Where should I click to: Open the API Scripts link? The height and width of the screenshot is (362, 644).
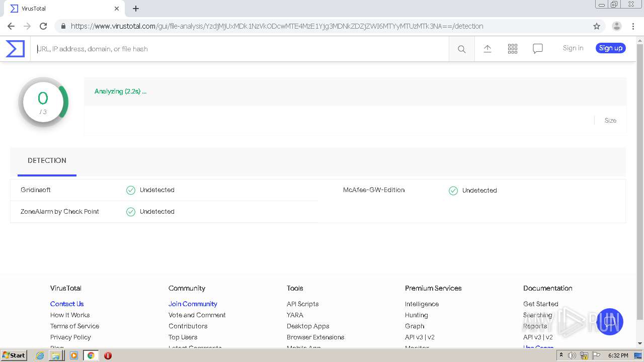click(x=302, y=304)
